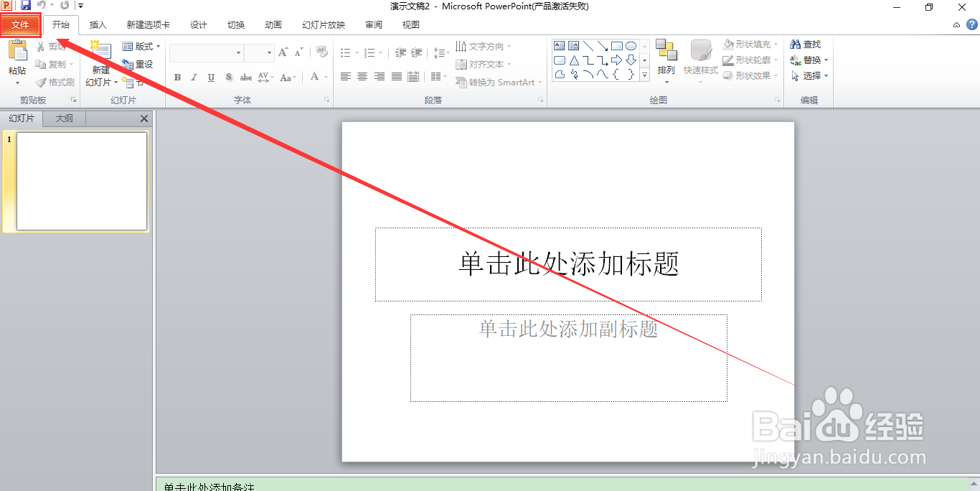The height and width of the screenshot is (491, 980).
Task: Expand the shapes gallery with the more arrow
Action: point(644,74)
